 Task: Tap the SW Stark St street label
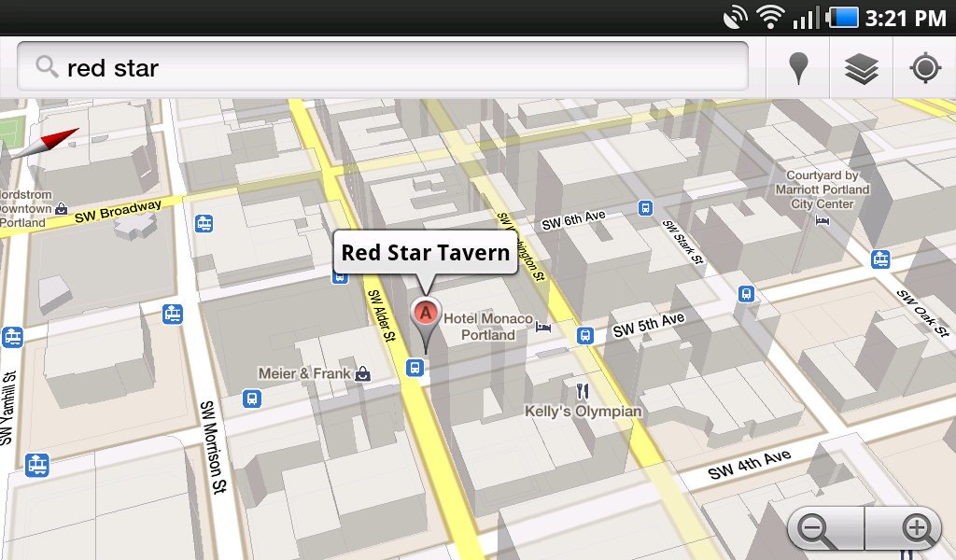pos(683,242)
